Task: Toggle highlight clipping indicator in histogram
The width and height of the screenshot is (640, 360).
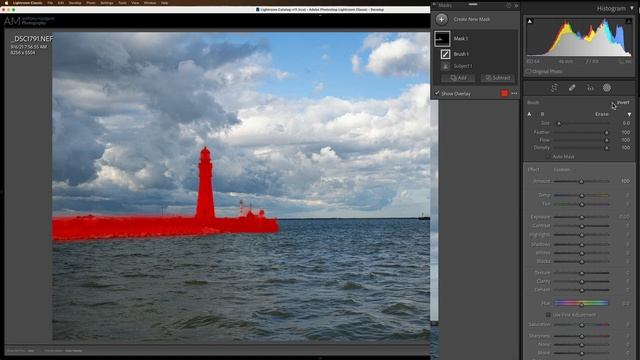Action: point(629,21)
